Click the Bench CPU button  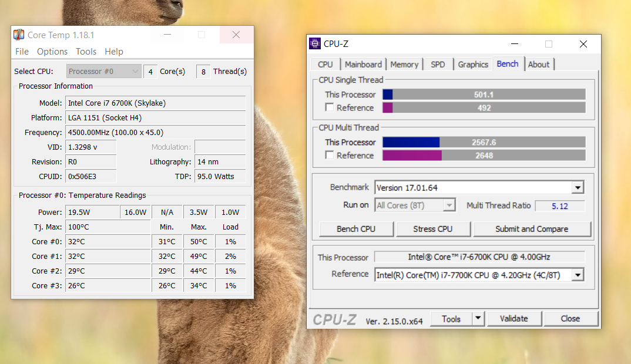pos(356,229)
